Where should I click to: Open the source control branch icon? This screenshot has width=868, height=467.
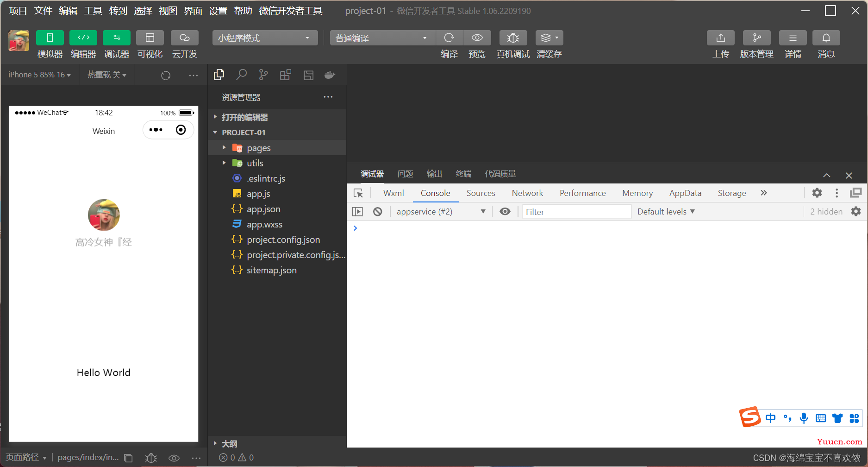click(263, 75)
